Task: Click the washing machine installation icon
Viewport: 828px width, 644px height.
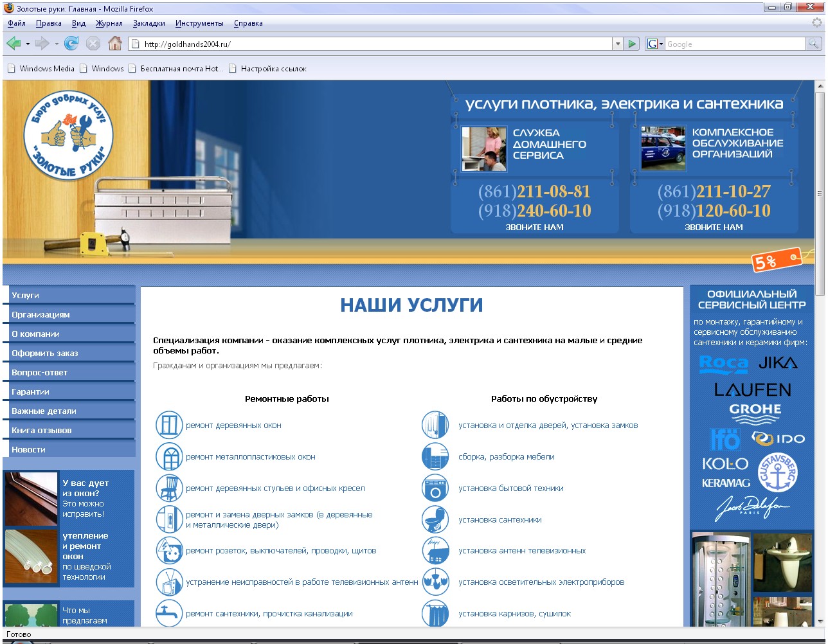Action: tap(435, 488)
